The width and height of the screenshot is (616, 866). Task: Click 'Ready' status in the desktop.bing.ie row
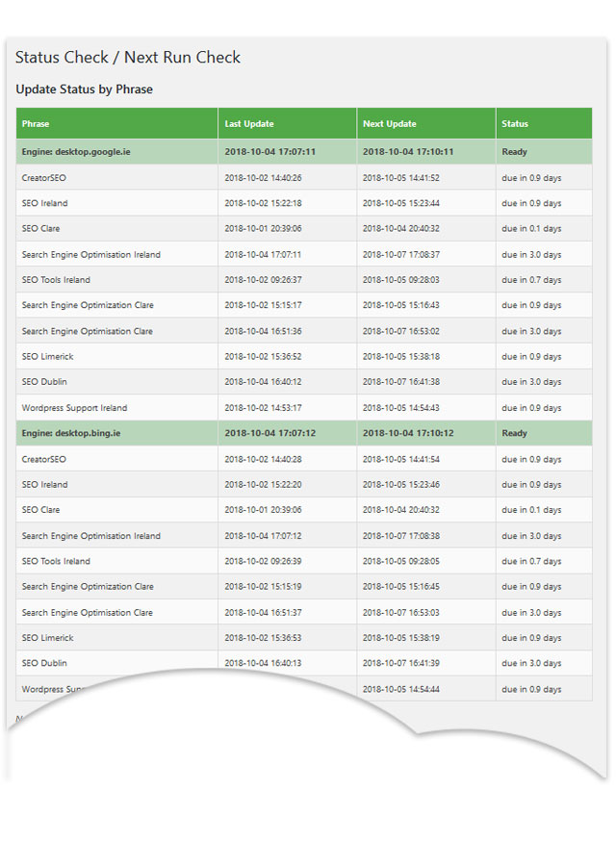pos(514,433)
